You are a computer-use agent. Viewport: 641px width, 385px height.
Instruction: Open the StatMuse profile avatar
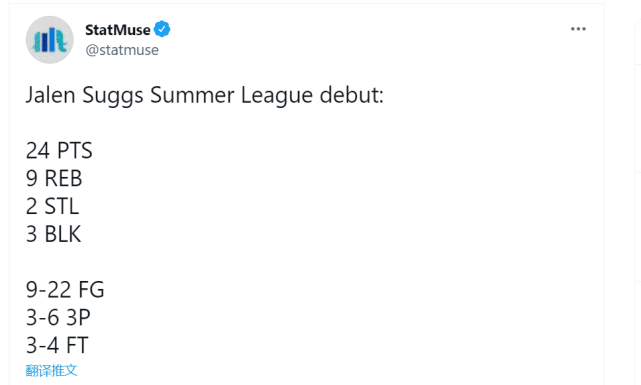click(x=49, y=40)
